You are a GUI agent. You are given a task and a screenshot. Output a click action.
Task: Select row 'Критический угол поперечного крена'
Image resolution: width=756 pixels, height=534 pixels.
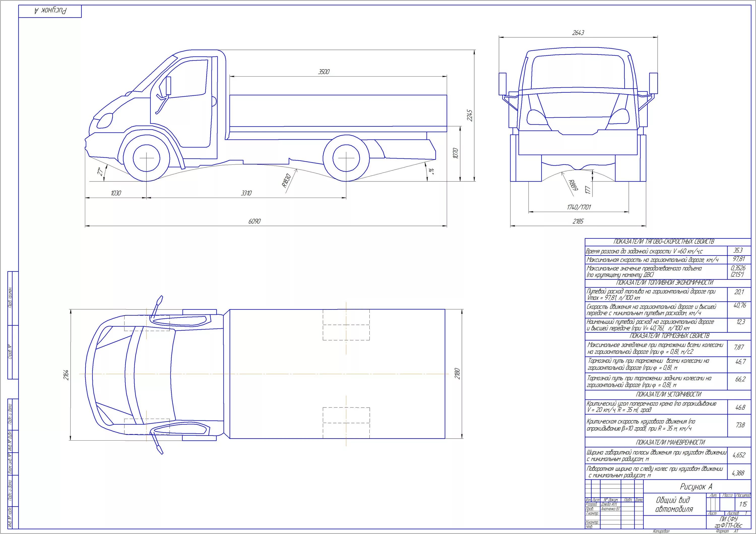[656, 407]
